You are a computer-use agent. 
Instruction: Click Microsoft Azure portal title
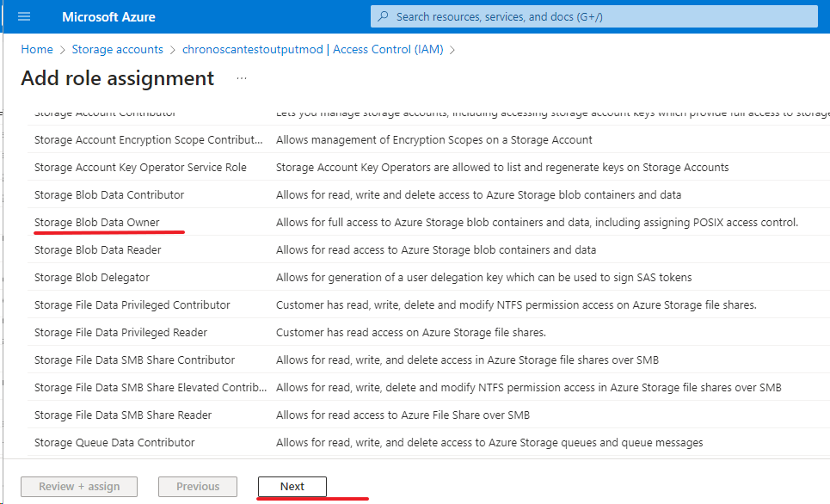[x=108, y=16]
